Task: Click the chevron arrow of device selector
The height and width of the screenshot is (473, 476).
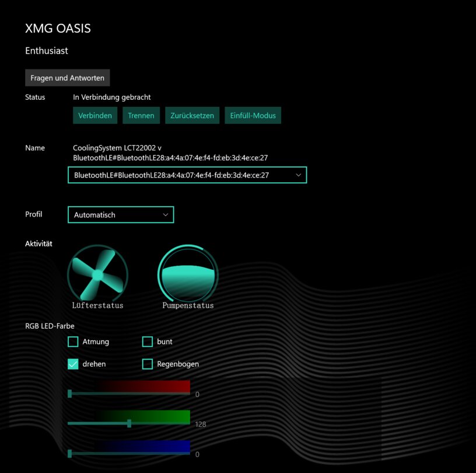Action: click(x=299, y=175)
